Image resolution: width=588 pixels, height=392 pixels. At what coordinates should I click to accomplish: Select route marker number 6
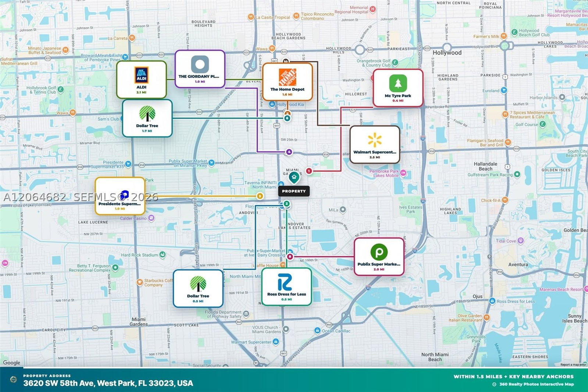[287, 118]
